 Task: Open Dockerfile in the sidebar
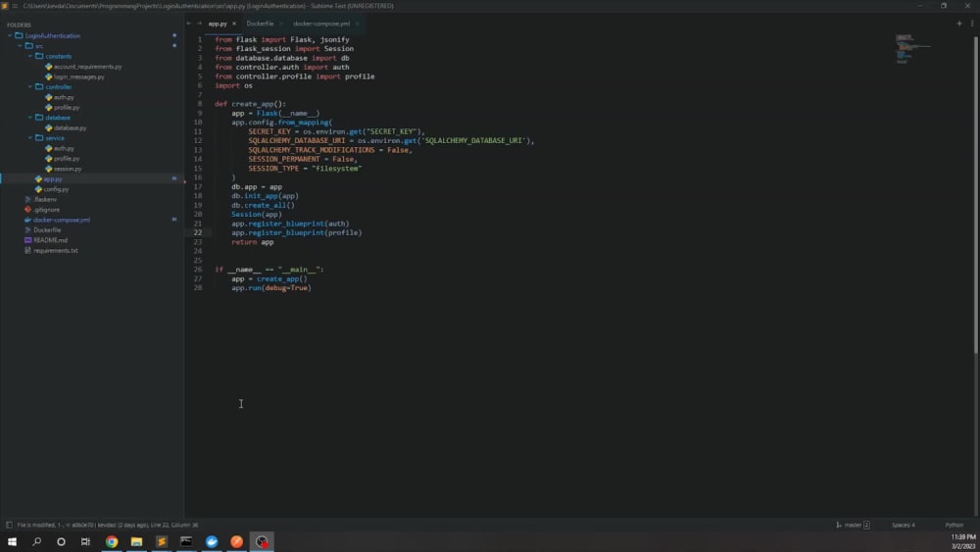47,230
